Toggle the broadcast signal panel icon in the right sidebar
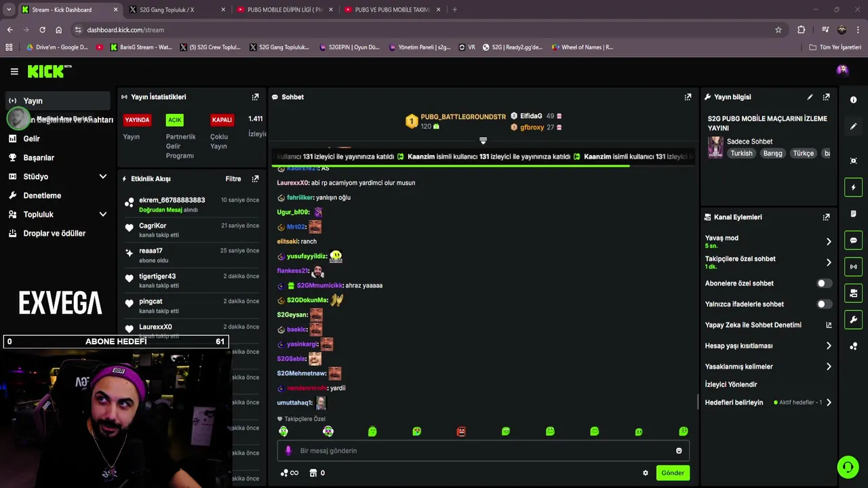The image size is (868, 488). tap(853, 267)
